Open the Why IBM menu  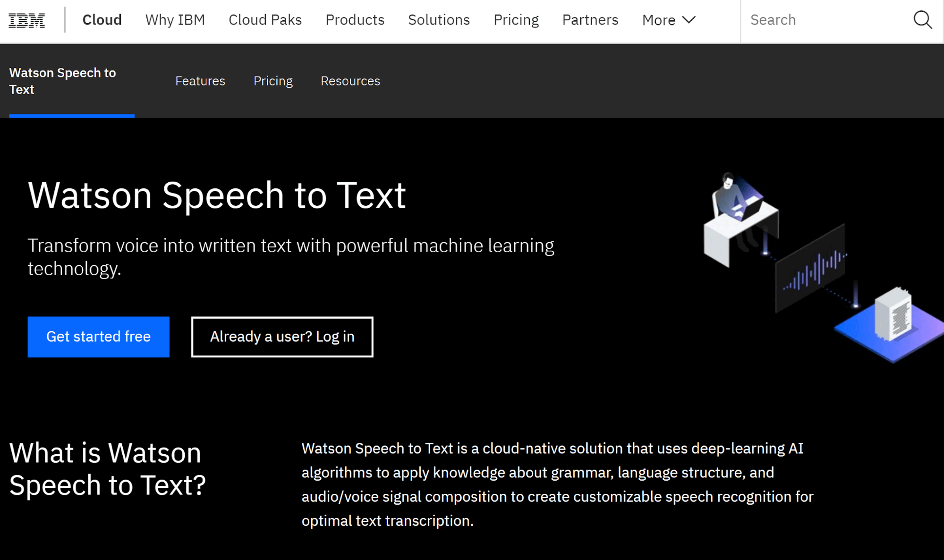175,20
